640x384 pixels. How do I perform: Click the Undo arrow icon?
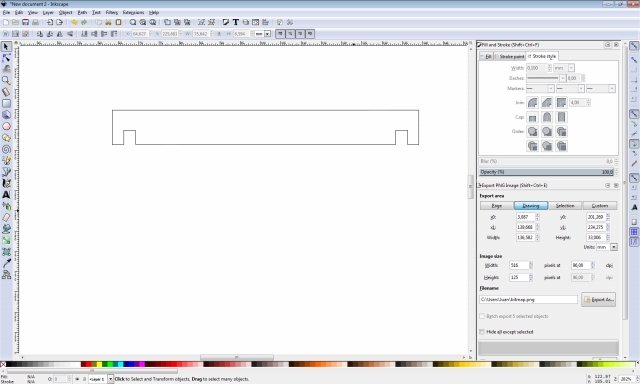click(74, 22)
